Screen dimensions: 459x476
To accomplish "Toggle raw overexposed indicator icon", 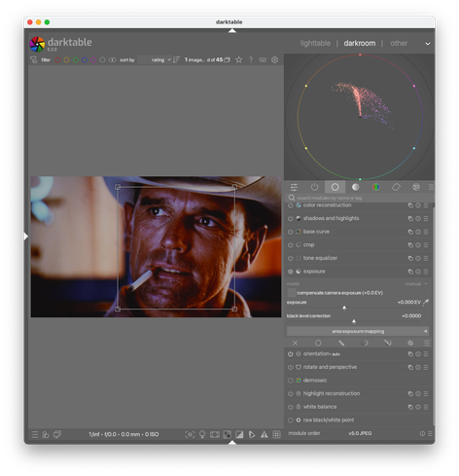I will click(x=228, y=434).
